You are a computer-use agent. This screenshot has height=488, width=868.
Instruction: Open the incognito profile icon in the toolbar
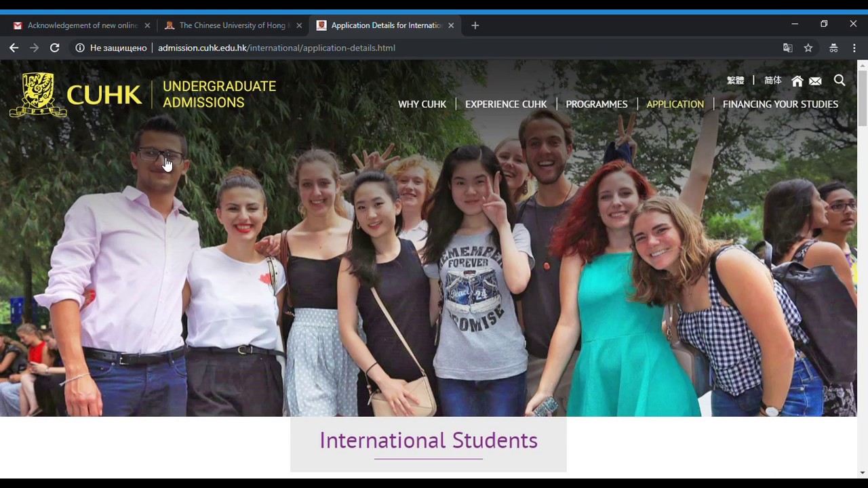(833, 47)
